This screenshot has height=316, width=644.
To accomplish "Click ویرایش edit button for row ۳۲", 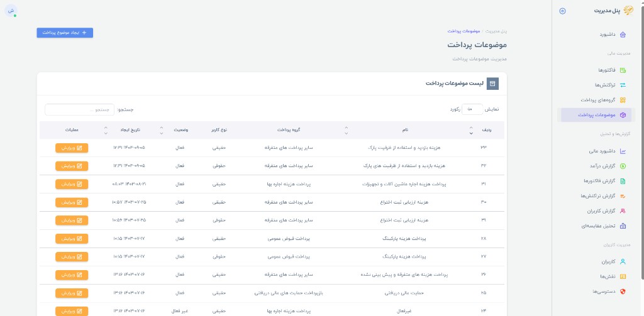I will click(72, 166).
